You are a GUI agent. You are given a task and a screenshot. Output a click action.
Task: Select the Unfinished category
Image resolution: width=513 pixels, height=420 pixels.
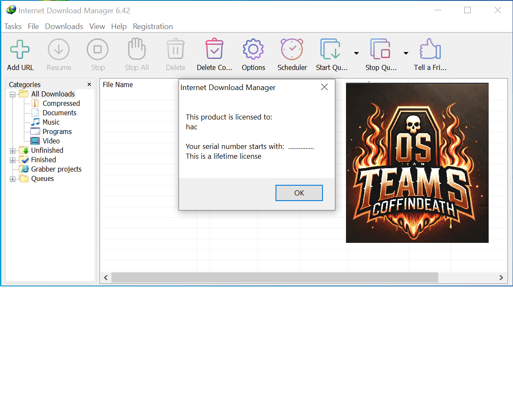[47, 150]
